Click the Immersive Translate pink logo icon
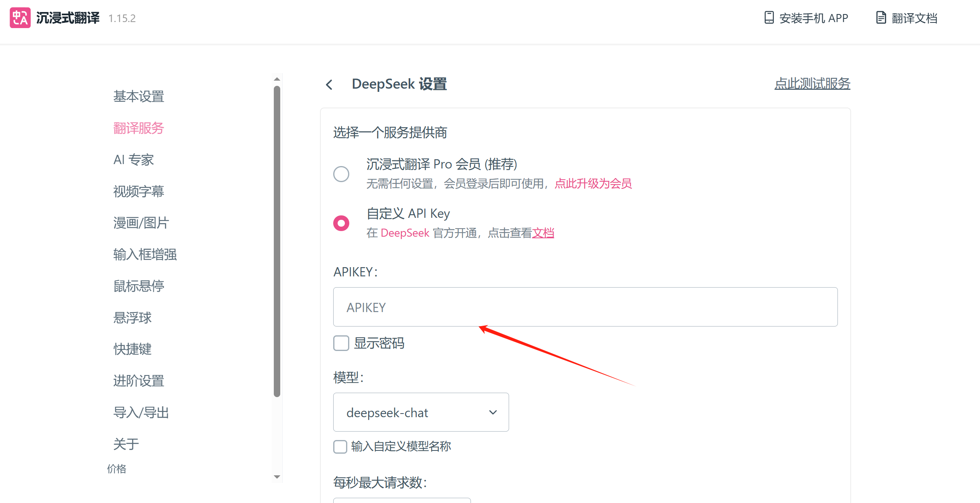The width and height of the screenshot is (980, 503). 20,18
